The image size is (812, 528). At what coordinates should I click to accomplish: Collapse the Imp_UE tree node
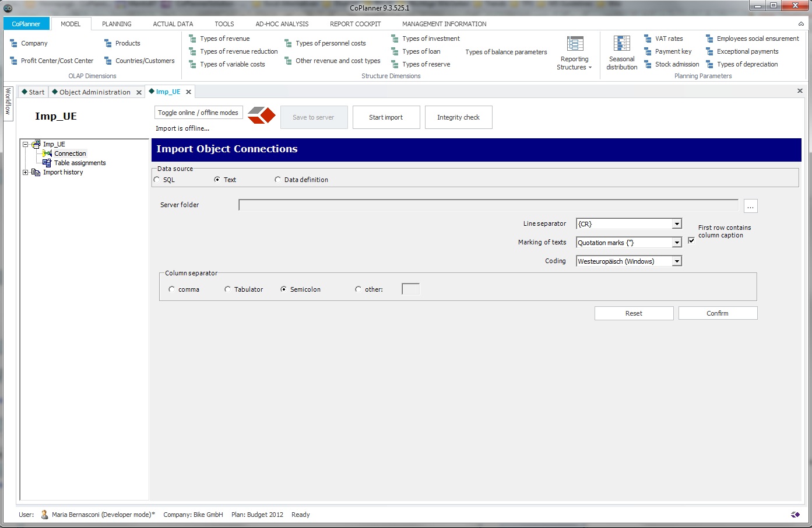[25, 144]
